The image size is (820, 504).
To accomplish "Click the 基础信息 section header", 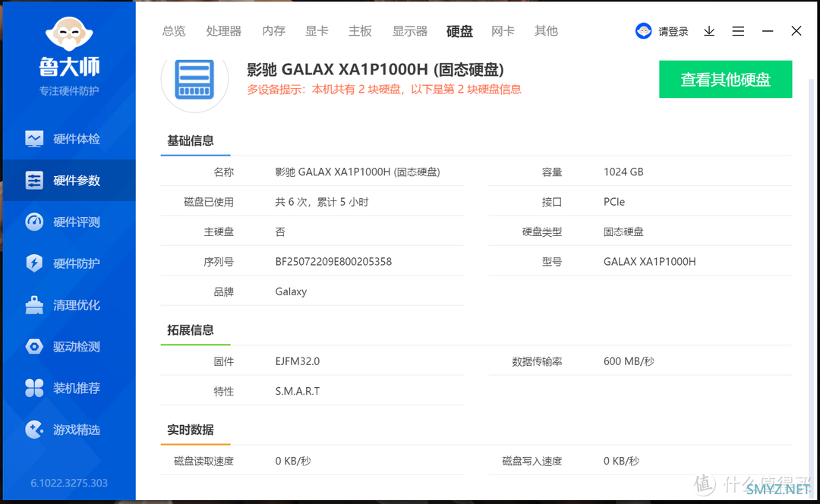I will (191, 140).
